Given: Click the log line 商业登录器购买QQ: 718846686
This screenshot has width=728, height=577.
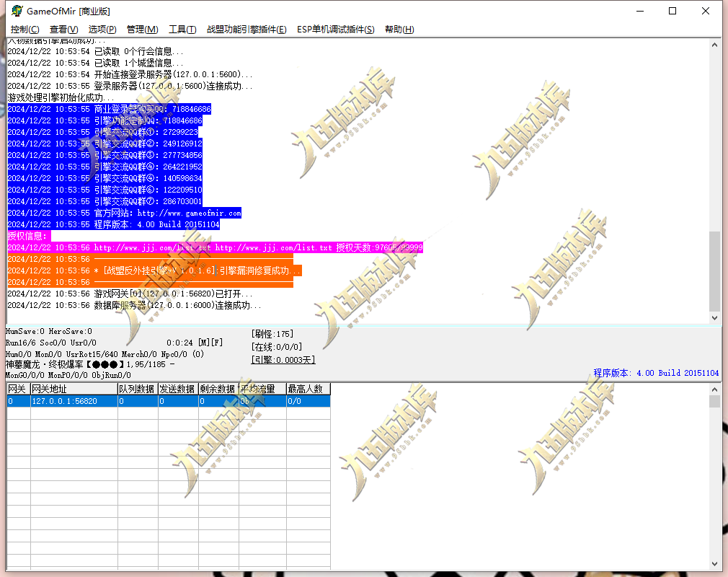Looking at the screenshot, I should pyautogui.click(x=109, y=109).
